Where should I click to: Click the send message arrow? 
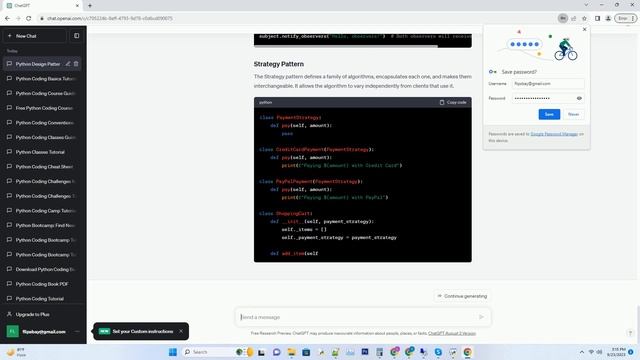tap(482, 317)
